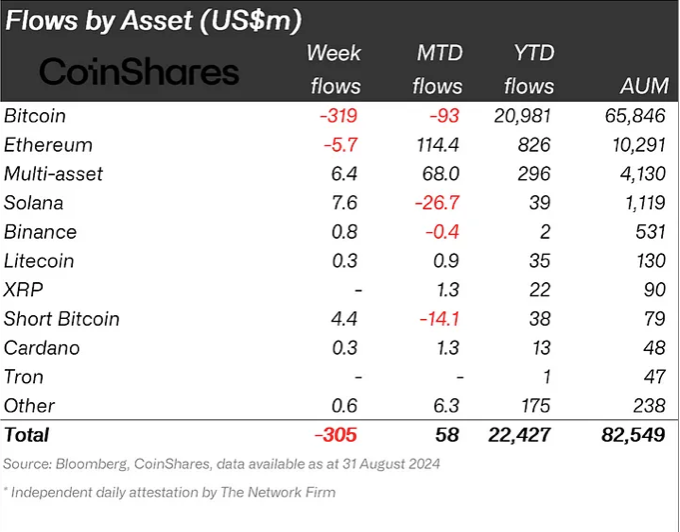Click the Ethereum row label

[x=48, y=145]
